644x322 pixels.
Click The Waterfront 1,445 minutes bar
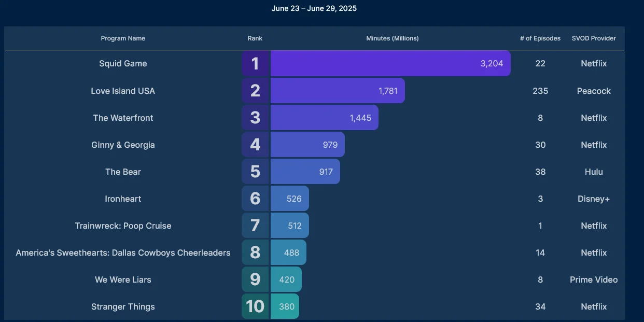(324, 118)
